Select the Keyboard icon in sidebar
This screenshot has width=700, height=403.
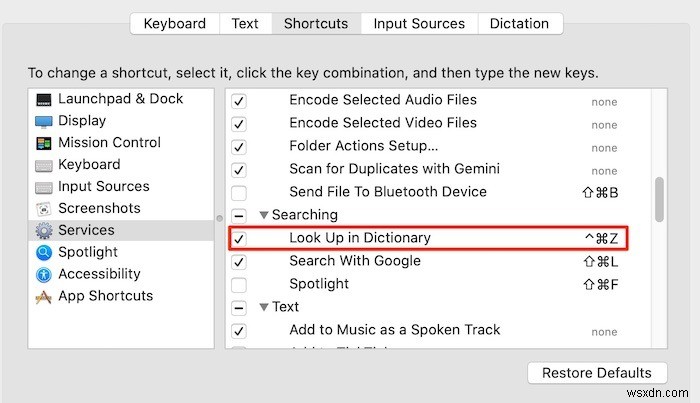click(x=43, y=165)
